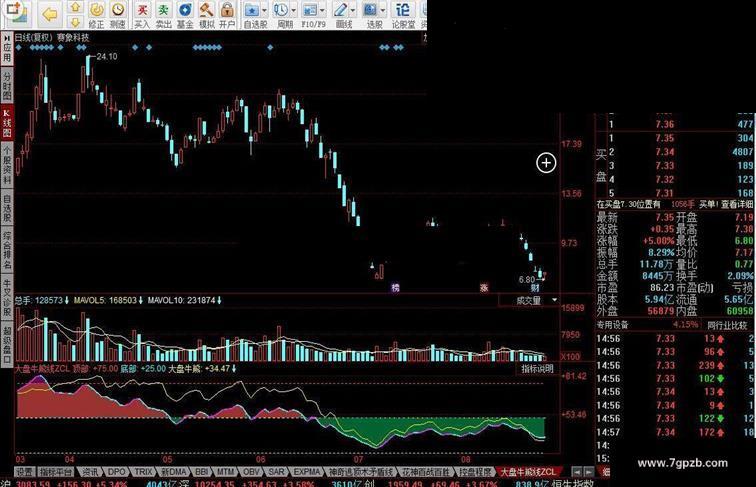Select the 大盘牛熊线ZCL indicator tab

click(x=528, y=472)
